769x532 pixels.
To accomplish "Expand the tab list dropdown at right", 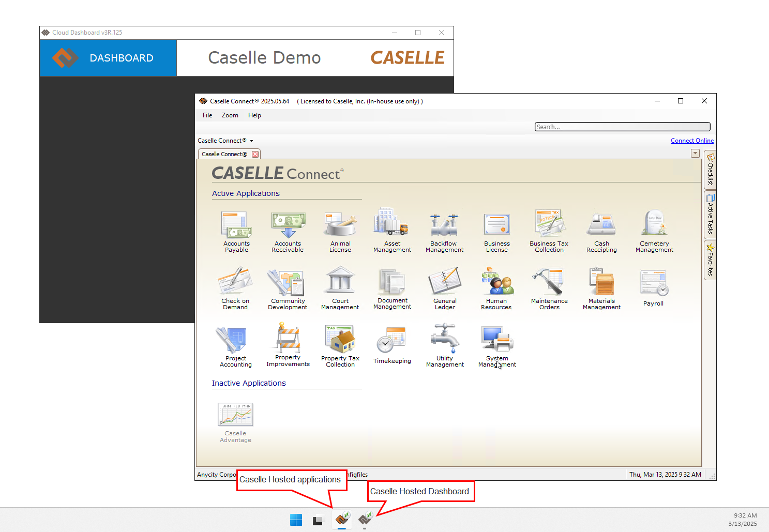I will tap(695, 154).
